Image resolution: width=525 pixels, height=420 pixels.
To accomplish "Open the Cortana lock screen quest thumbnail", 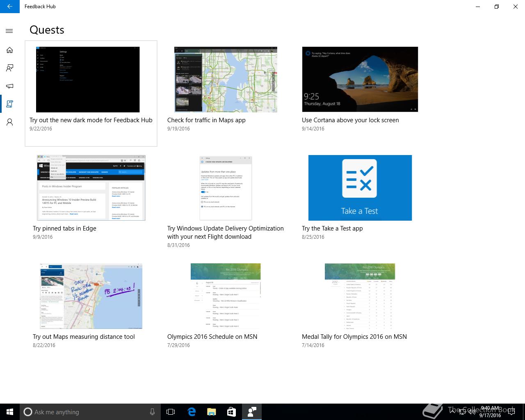I will coord(360,80).
